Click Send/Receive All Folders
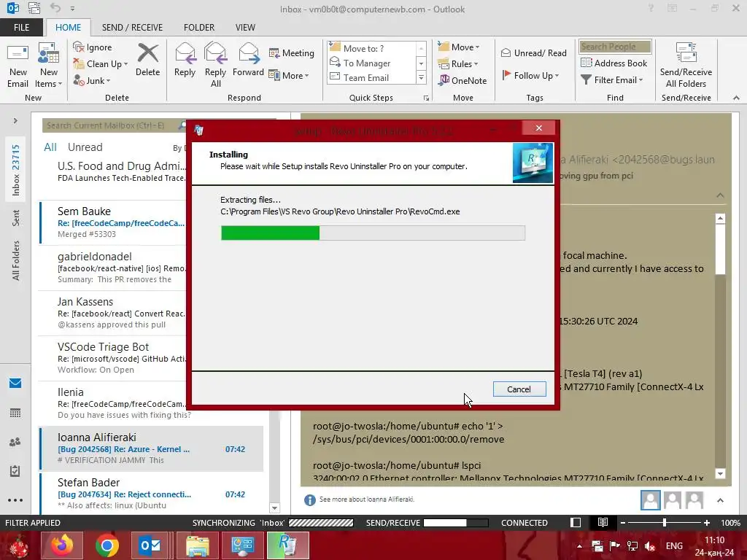Image resolution: width=747 pixels, height=560 pixels. pos(686,66)
